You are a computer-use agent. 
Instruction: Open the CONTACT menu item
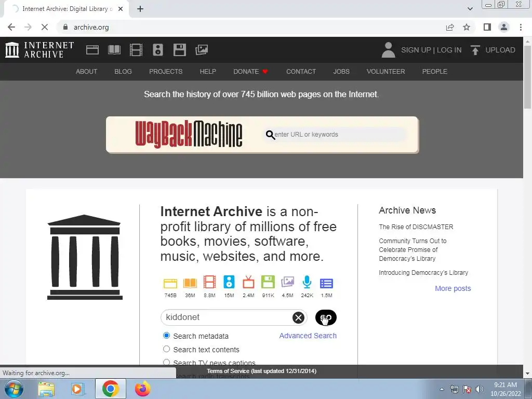301,72
